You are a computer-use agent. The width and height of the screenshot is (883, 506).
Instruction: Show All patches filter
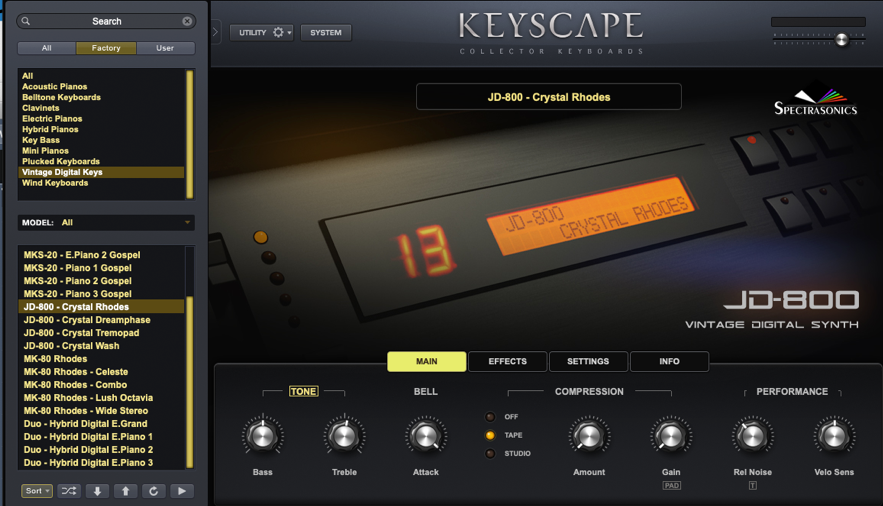(47, 48)
